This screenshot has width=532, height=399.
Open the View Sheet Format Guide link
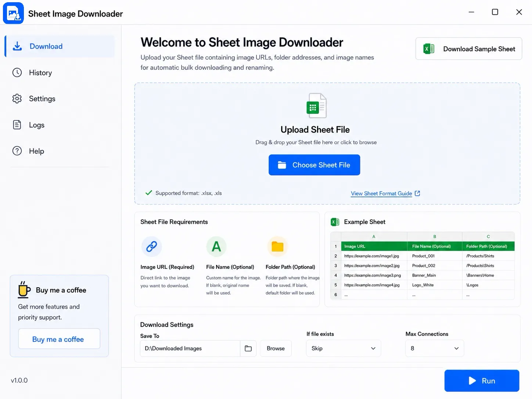381,194
